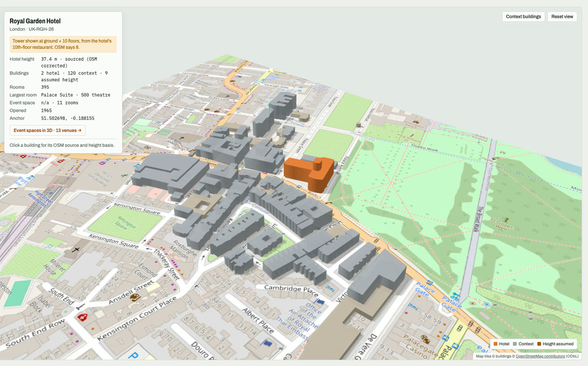The height and width of the screenshot is (366, 588).
Task: Click the orange tower floors warning note
Action: point(63,44)
